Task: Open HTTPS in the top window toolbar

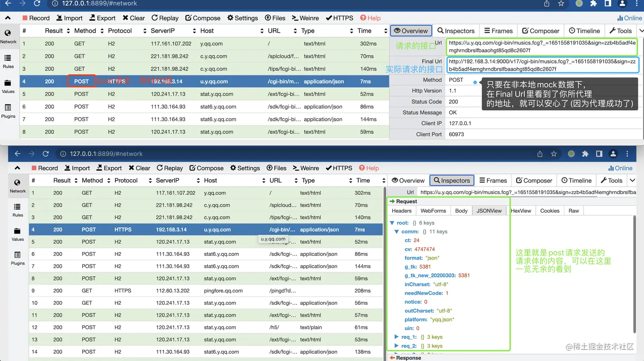Action: click(339, 18)
